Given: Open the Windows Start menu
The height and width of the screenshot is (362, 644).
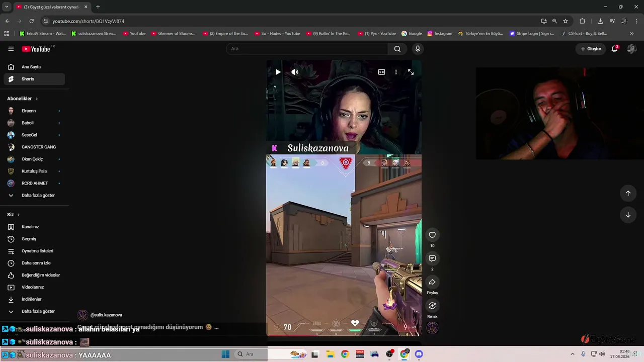Looking at the screenshot, I should point(225,354).
